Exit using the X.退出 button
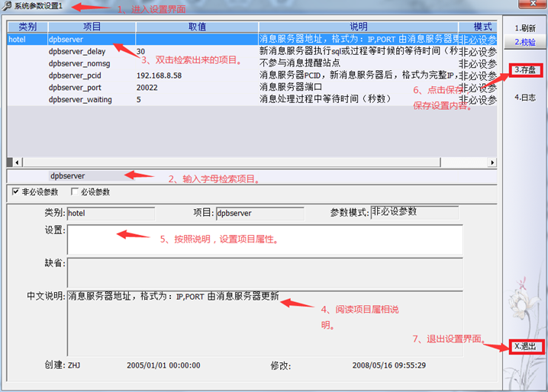Viewport: 548px width, 392px height. tap(525, 345)
